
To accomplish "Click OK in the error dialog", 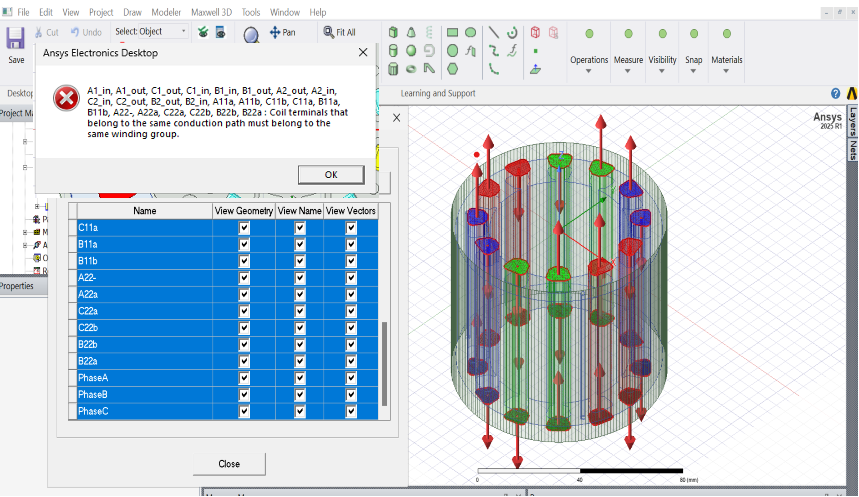I will [331, 175].
